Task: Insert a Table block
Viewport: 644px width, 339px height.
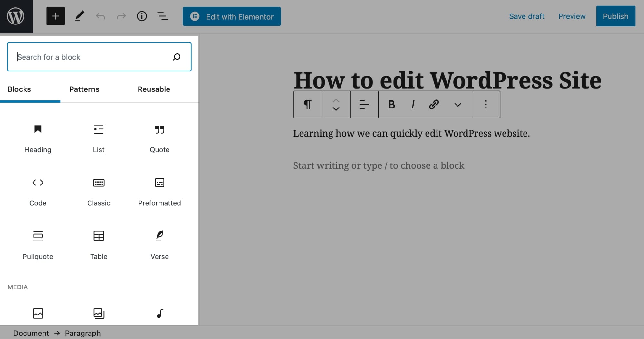Action: point(99,244)
